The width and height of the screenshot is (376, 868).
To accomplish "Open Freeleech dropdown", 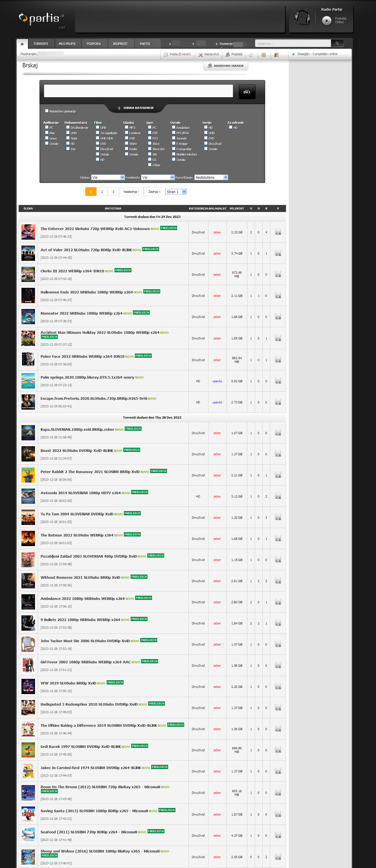I will click(158, 178).
